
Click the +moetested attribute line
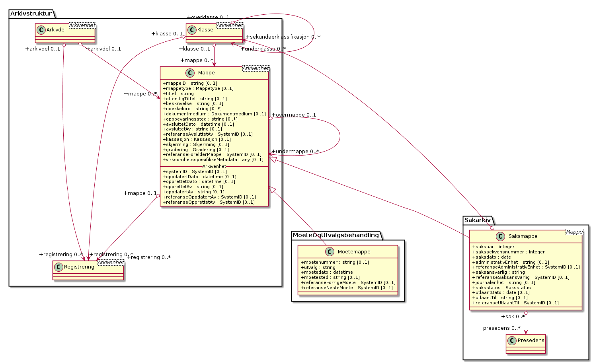coord(330,278)
